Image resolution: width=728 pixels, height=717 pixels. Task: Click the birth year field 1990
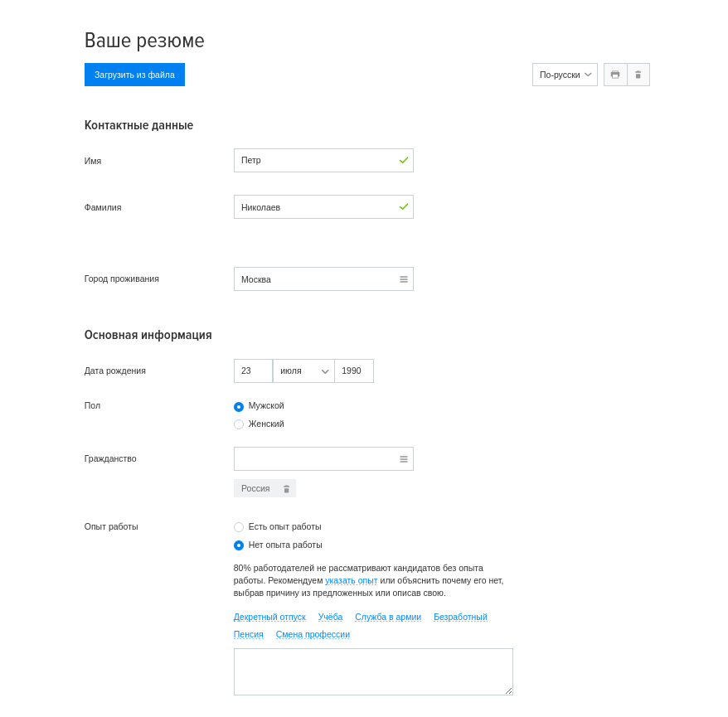354,371
